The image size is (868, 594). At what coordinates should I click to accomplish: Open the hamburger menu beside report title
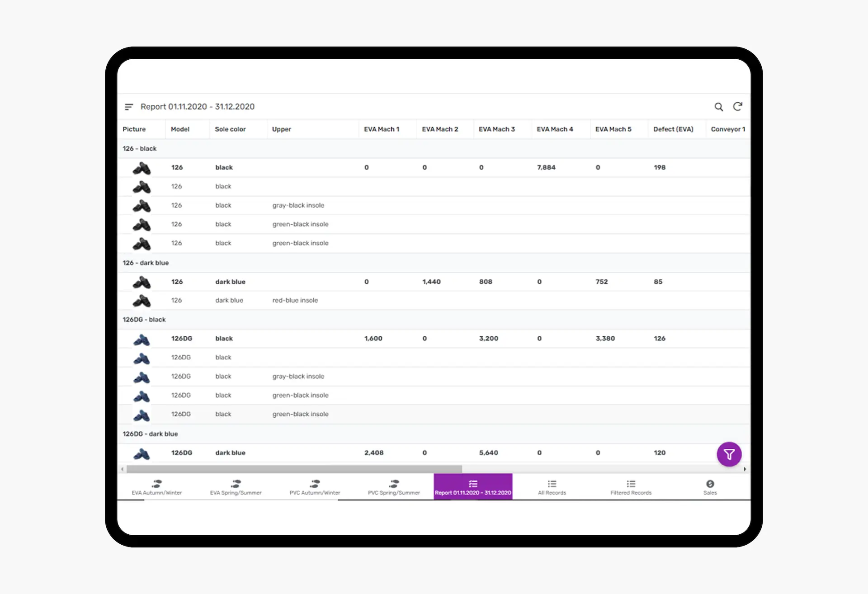click(x=129, y=107)
